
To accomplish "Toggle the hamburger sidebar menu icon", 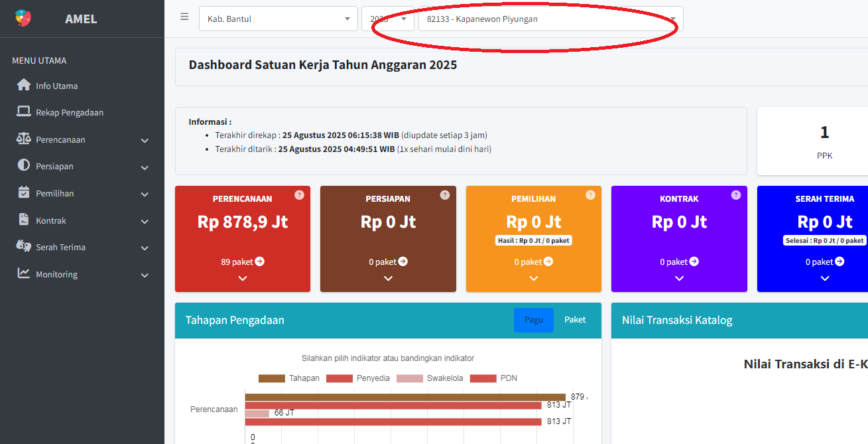I will click(184, 17).
